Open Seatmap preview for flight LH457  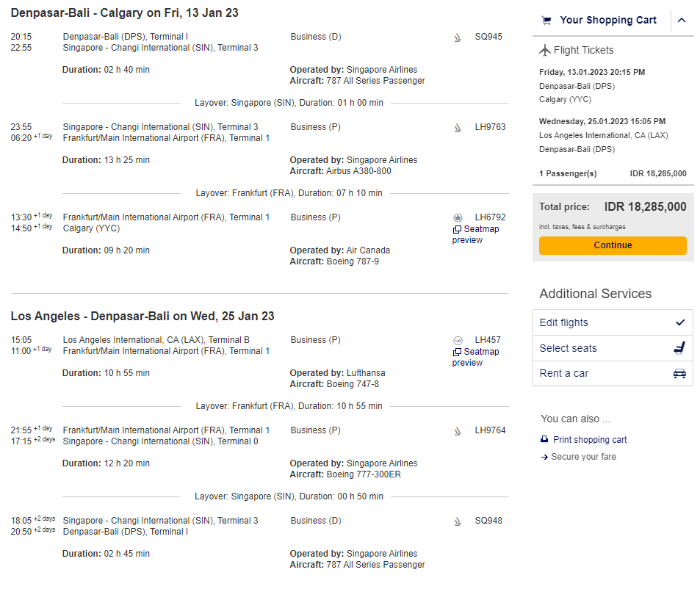[x=476, y=357]
